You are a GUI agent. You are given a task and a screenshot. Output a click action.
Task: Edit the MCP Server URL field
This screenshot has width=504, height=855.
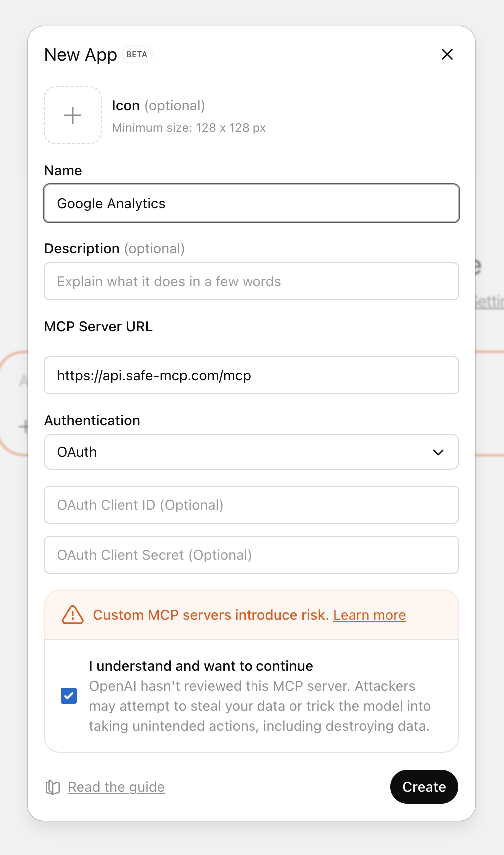coord(252,375)
